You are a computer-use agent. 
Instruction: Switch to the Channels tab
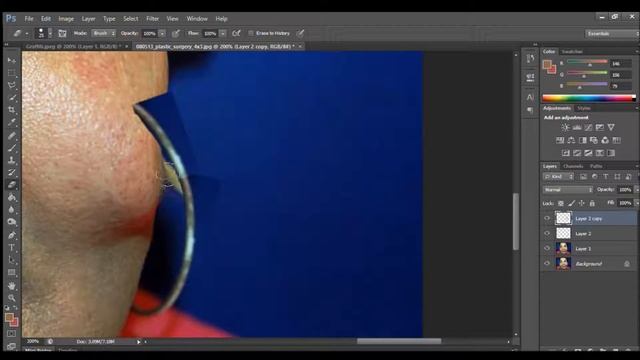pyautogui.click(x=573, y=166)
